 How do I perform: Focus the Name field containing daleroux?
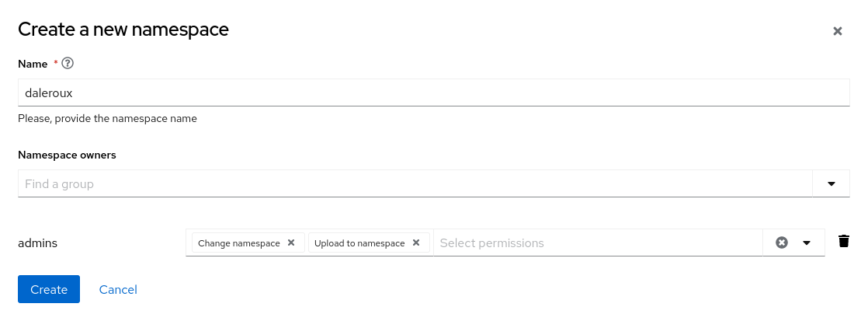[433, 92]
